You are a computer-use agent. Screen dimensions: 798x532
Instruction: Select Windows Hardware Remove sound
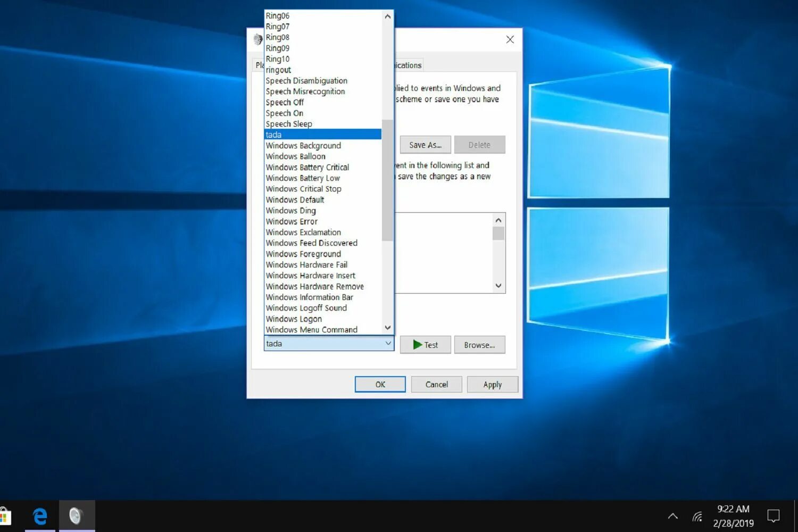click(323, 286)
